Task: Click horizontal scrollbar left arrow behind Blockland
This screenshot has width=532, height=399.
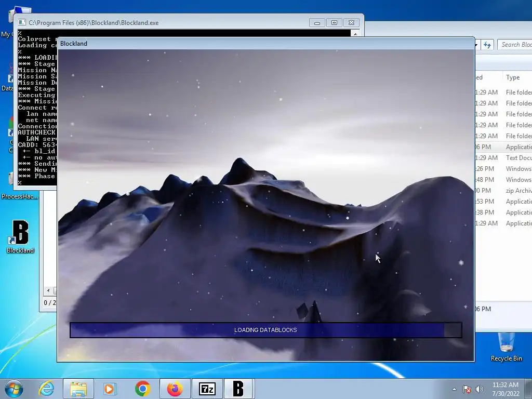Action: pyautogui.click(x=48, y=290)
